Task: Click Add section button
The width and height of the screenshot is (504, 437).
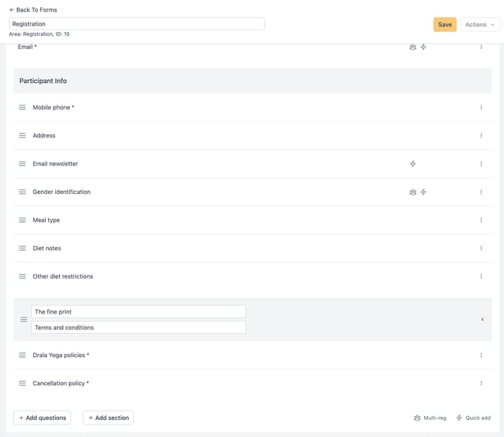Action: click(x=109, y=418)
